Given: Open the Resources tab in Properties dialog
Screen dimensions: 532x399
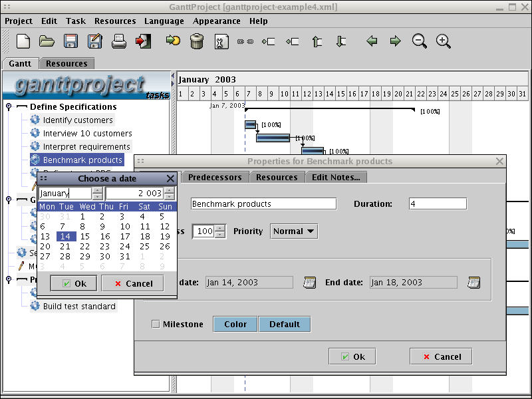Looking at the screenshot, I should [277, 177].
